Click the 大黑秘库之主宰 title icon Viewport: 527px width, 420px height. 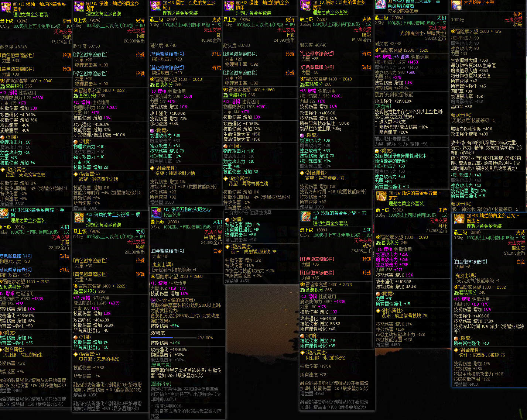[x=456, y=5]
